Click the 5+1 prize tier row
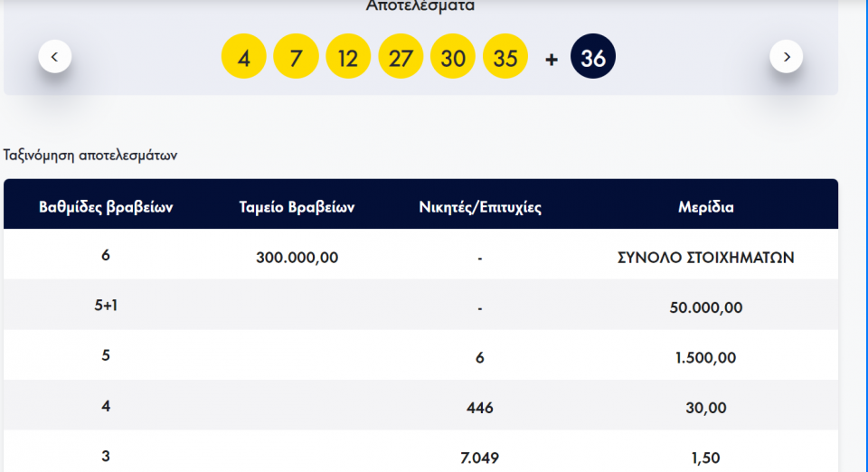The image size is (868, 472). (x=106, y=307)
